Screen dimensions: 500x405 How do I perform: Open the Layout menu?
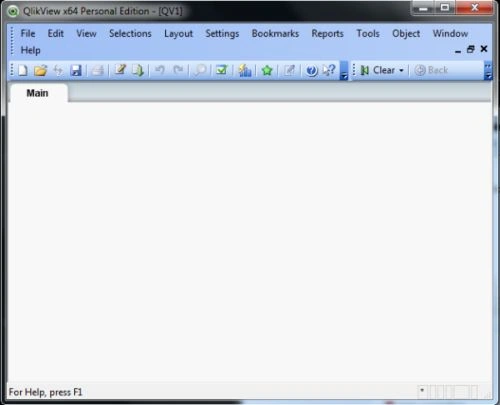[x=178, y=34]
